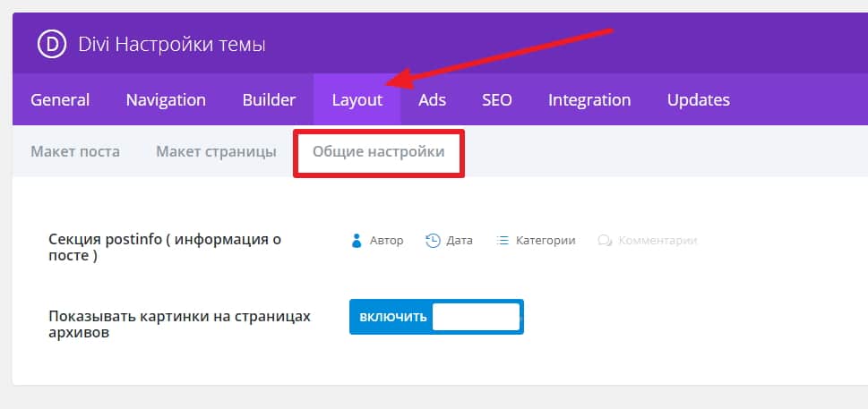Open the Navigation tab

(166, 100)
